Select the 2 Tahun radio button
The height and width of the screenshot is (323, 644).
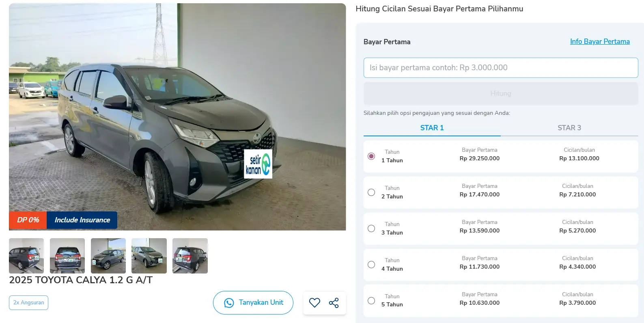pyautogui.click(x=371, y=192)
